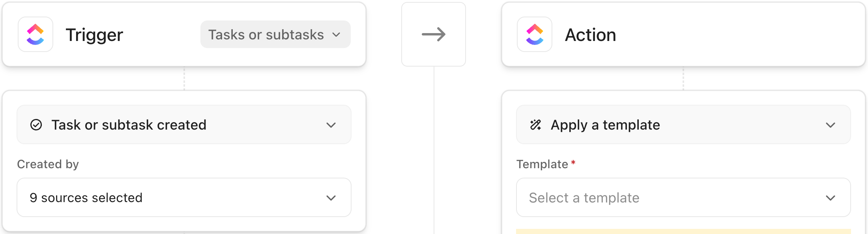
Task: Click the Trigger header label
Action: (94, 35)
